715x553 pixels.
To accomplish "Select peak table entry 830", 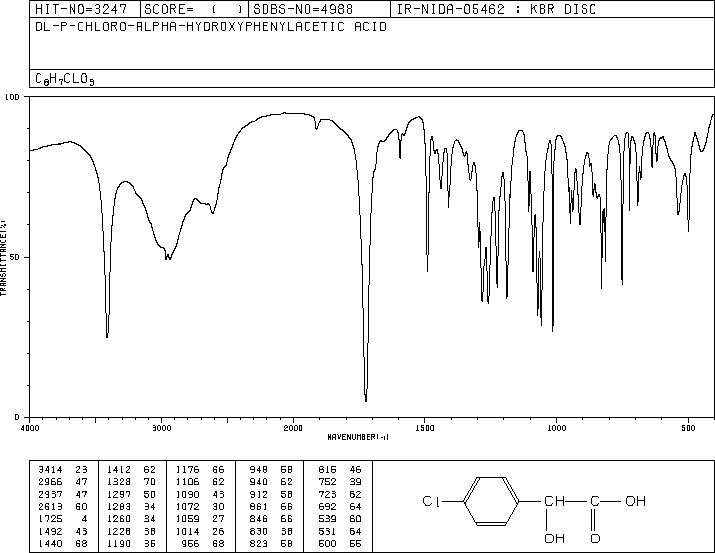I will click(271, 532).
